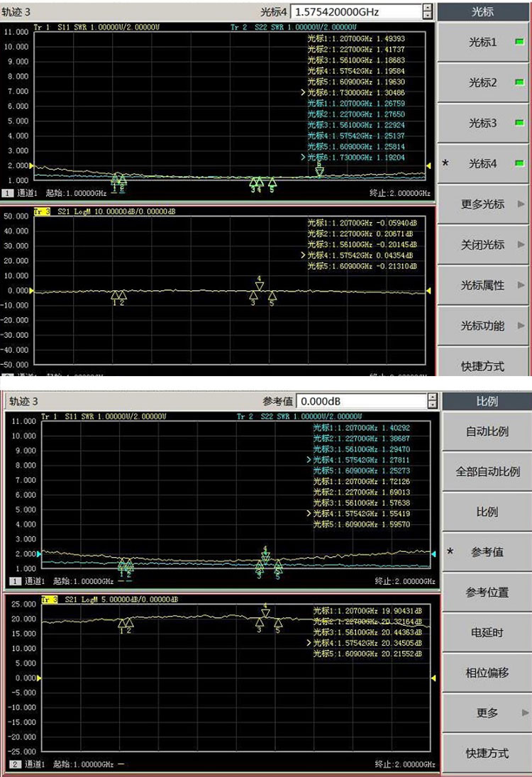This screenshot has width=532, height=777.
Task: Click the channel 2 indicator box at the bottom plot
Action: tap(14, 764)
